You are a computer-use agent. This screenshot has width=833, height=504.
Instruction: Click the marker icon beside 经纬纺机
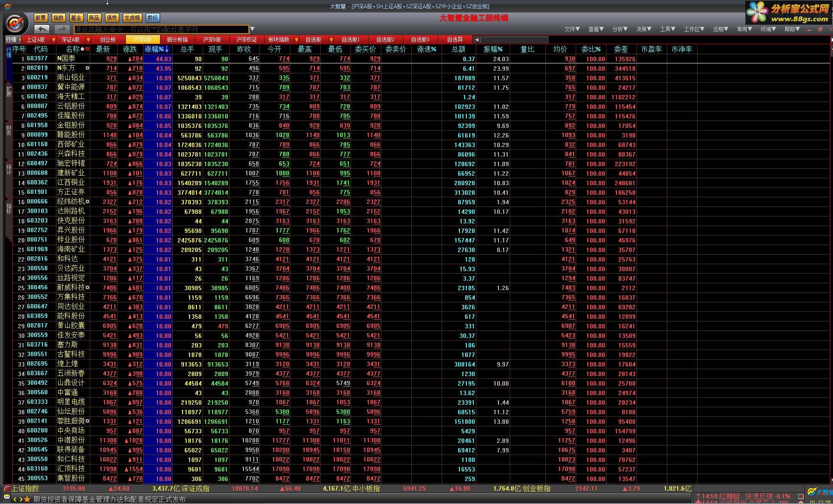click(87, 202)
